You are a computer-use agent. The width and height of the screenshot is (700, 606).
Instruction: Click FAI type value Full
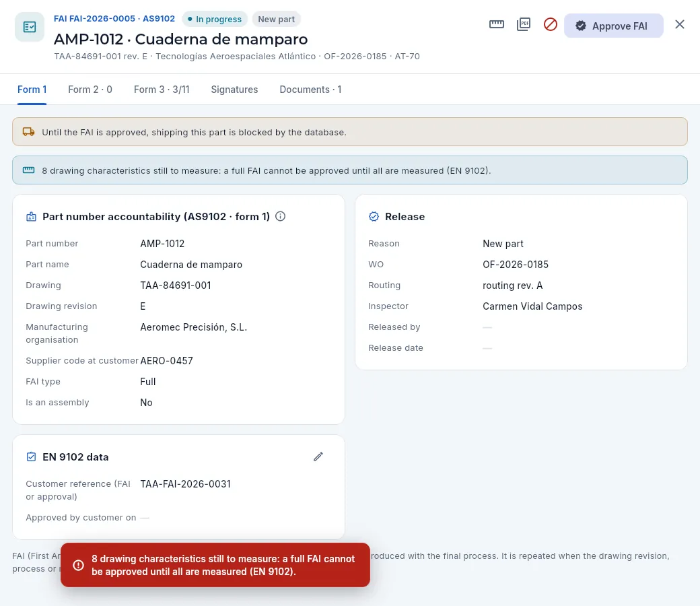pos(148,382)
